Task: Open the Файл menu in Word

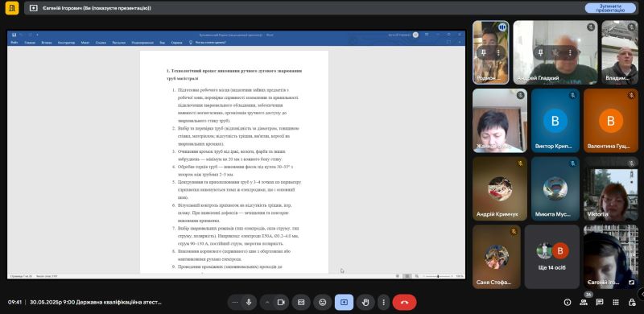Action: tap(14, 43)
